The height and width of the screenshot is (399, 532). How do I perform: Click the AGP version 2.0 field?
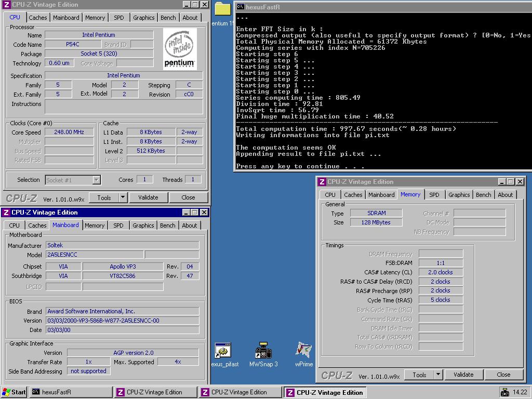(133, 353)
